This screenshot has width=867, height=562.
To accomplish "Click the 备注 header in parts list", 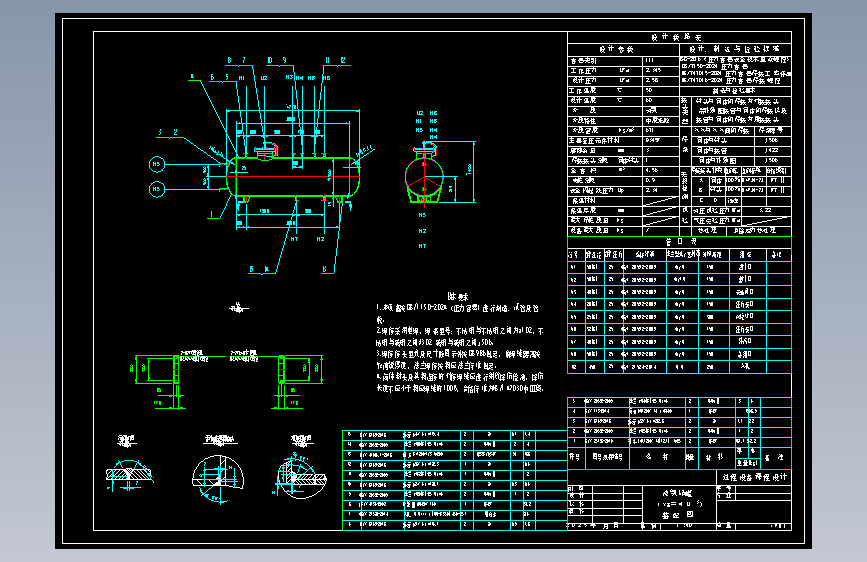I will pyautogui.click(x=774, y=457).
